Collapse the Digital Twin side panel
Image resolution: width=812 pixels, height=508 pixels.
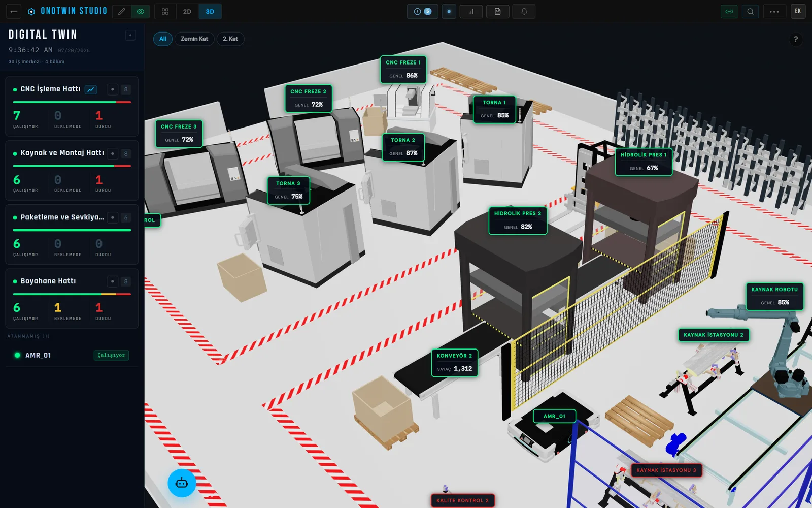coord(130,35)
